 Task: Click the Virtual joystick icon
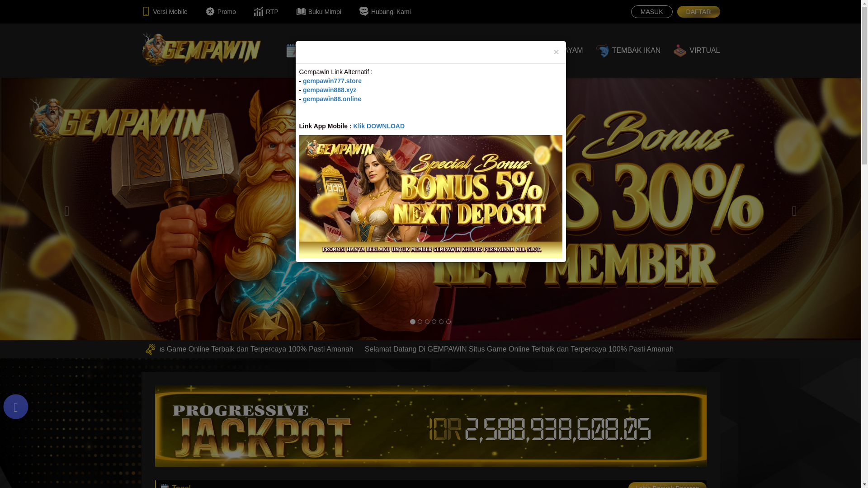(680, 51)
